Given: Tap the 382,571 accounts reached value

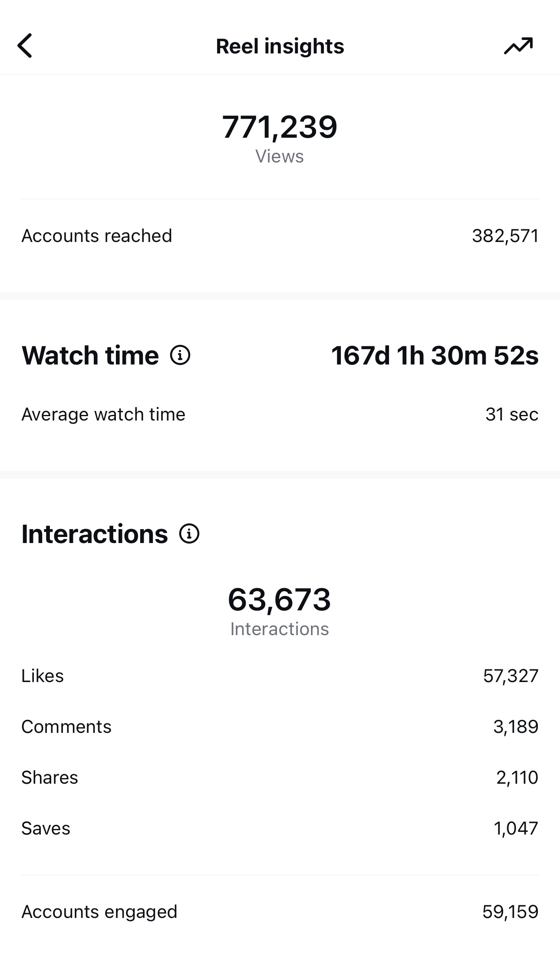Looking at the screenshot, I should tap(505, 236).
